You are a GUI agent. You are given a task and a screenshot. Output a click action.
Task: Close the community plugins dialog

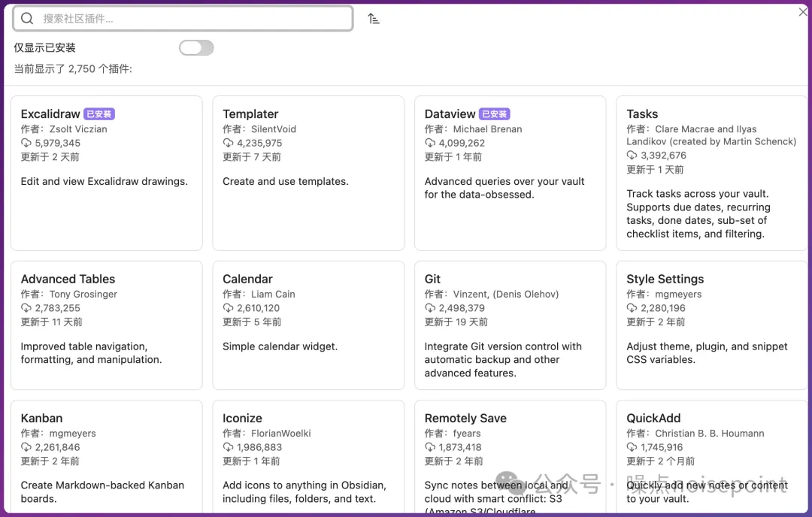tap(803, 11)
